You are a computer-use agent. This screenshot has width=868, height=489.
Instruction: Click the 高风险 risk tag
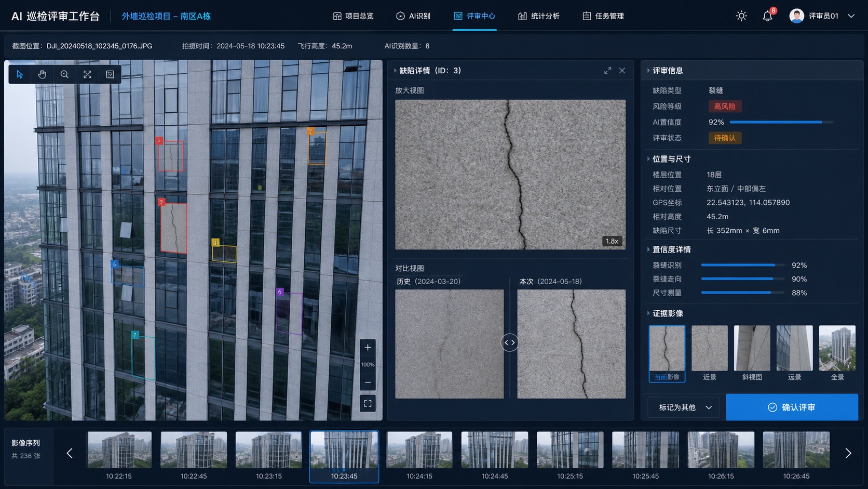coord(725,106)
